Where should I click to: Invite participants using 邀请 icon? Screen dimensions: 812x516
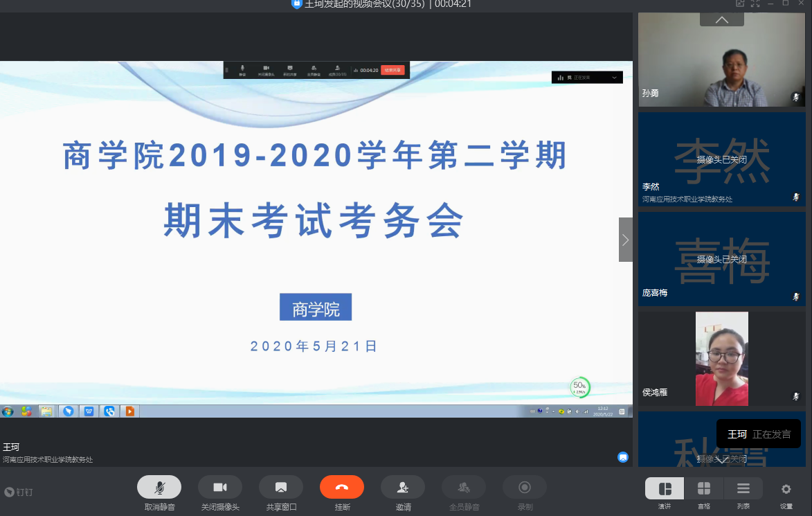tap(403, 487)
